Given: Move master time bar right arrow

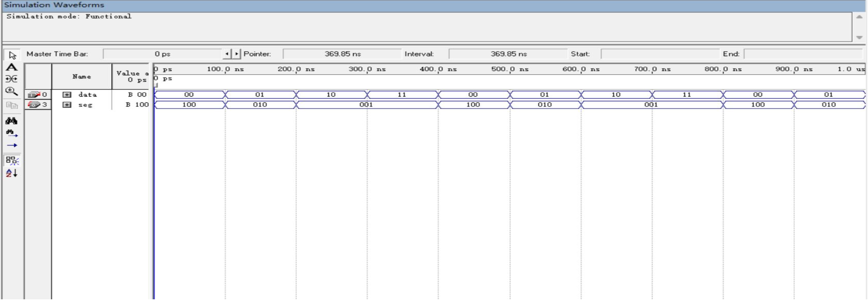Looking at the screenshot, I should (x=237, y=54).
